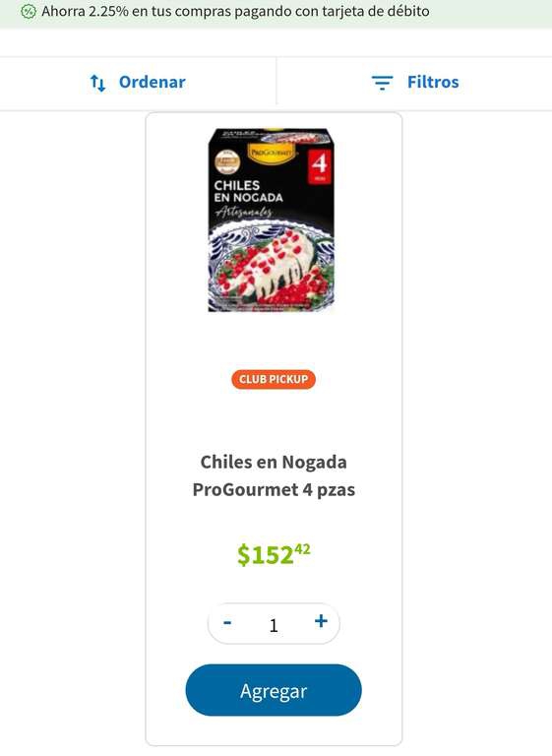Decrease quantity with minus button
Screen dimensions: 552x756
coord(227,622)
